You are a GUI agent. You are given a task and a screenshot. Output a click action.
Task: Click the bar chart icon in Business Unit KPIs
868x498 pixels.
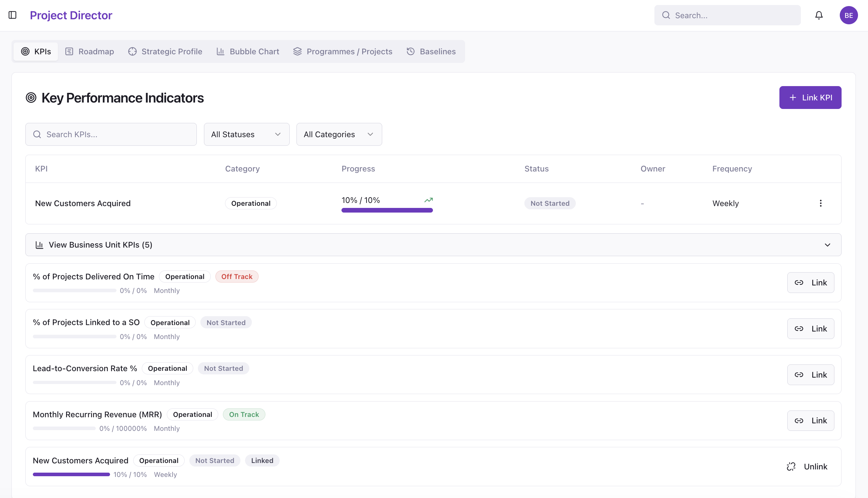pos(39,245)
